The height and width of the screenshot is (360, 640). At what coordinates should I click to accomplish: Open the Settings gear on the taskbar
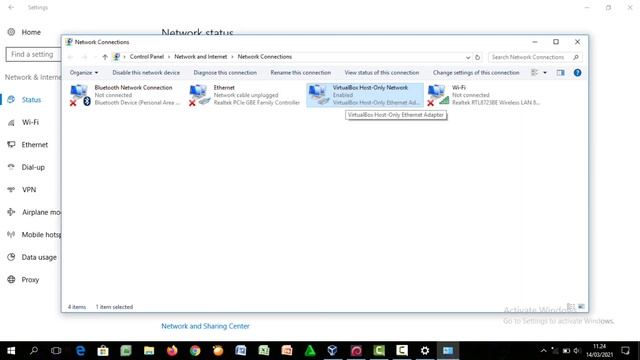tap(425, 351)
